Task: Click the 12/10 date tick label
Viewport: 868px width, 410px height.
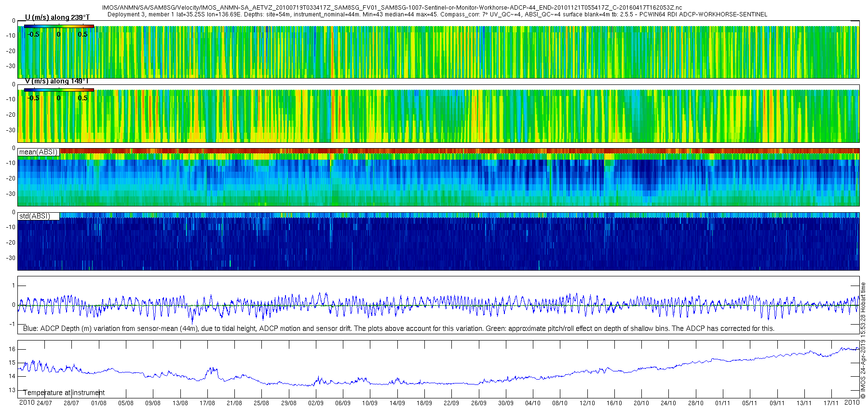Action: [x=587, y=403]
